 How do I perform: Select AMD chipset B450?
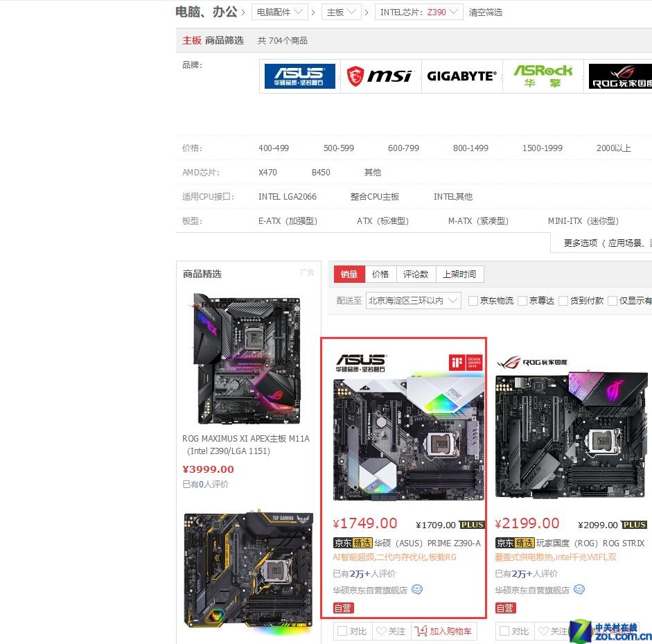pos(321,172)
